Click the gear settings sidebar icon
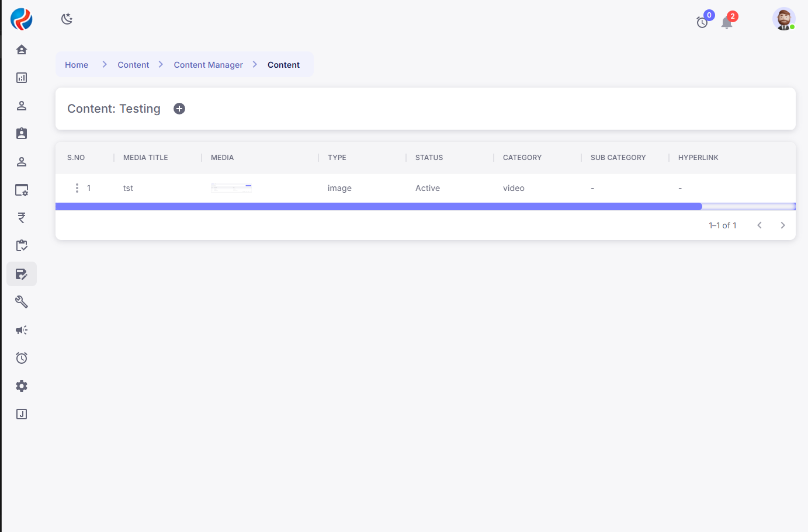808x532 pixels. (22, 386)
